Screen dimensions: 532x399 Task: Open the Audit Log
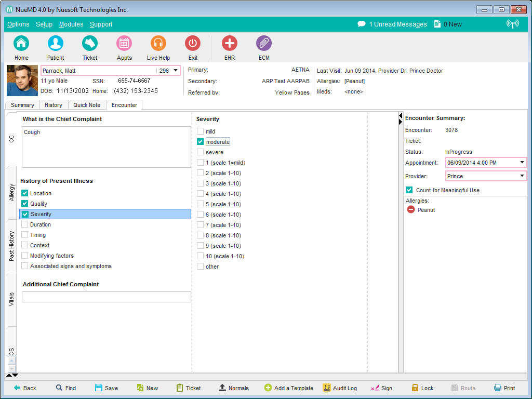344,388
